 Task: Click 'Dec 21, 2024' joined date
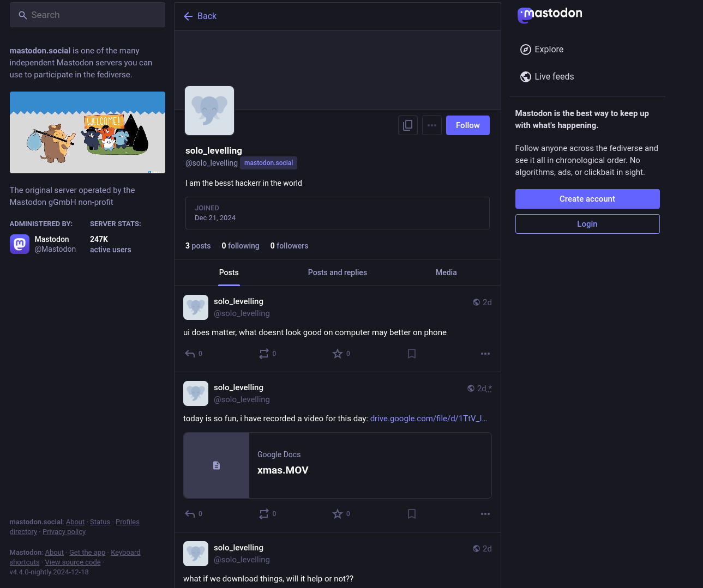[x=215, y=218]
